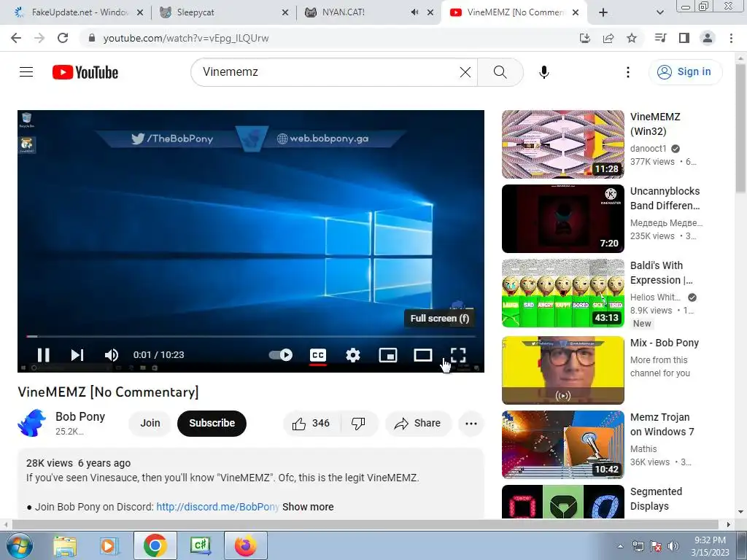The width and height of the screenshot is (747, 560).
Task: Click the install app icon in address bar
Action: 584,38
